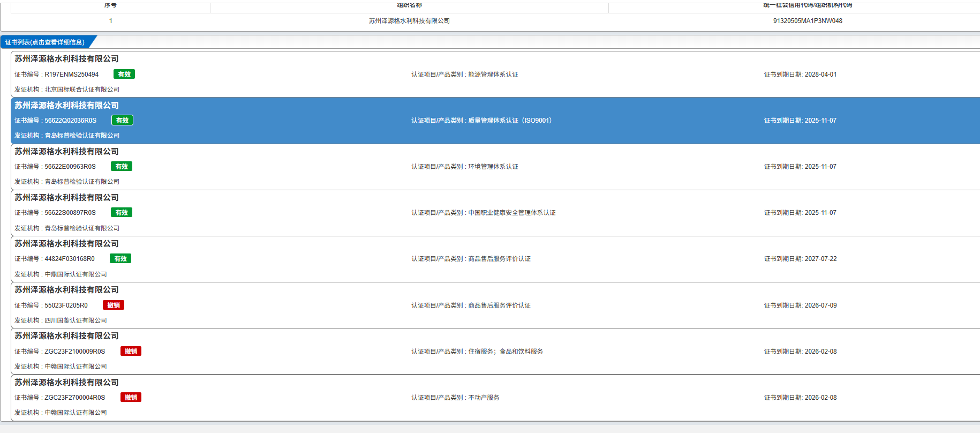
Task: Select issuer line under certificate 56622S00897R0S
Action: [x=67, y=228]
